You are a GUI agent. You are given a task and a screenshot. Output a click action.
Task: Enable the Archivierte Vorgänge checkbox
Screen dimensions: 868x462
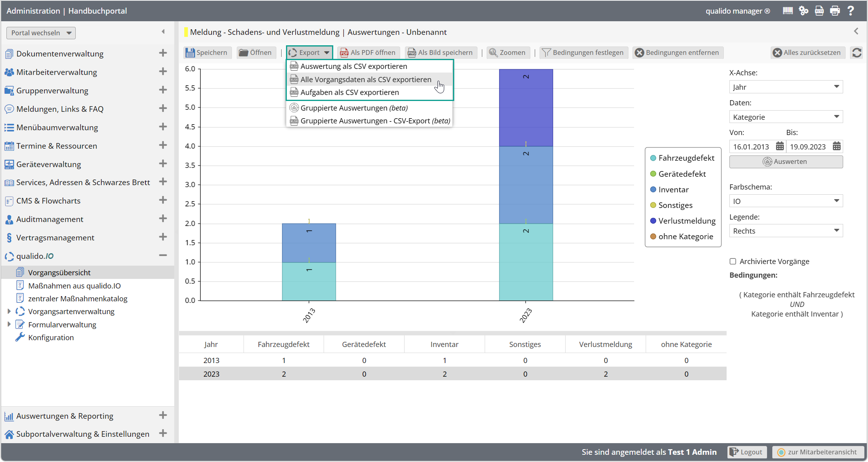[733, 261]
